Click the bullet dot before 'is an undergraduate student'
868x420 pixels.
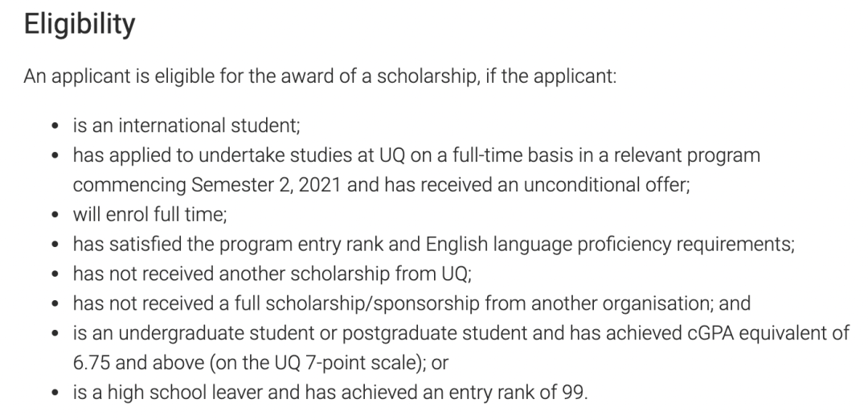pos(55,334)
